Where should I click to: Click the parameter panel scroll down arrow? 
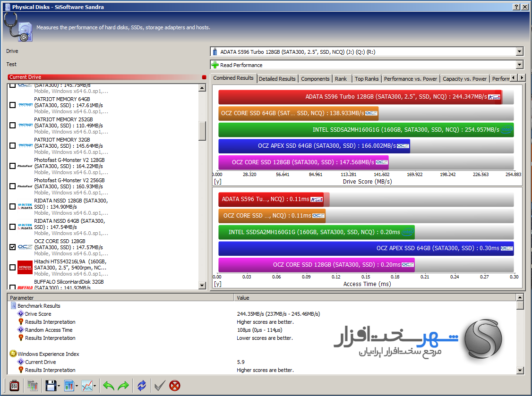520,371
